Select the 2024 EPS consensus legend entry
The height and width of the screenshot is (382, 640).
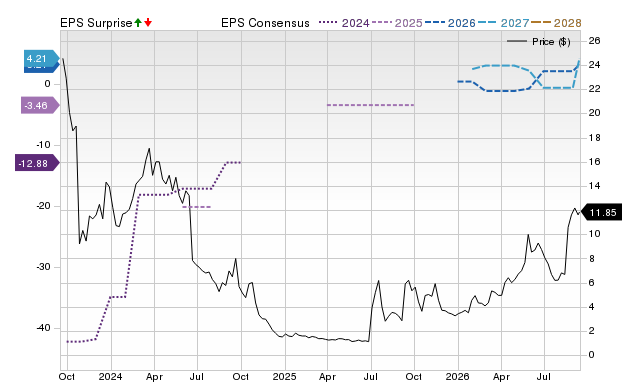(344, 23)
